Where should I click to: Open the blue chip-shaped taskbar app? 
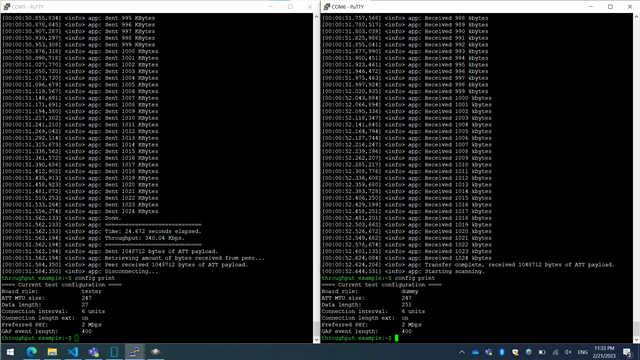pos(114,352)
